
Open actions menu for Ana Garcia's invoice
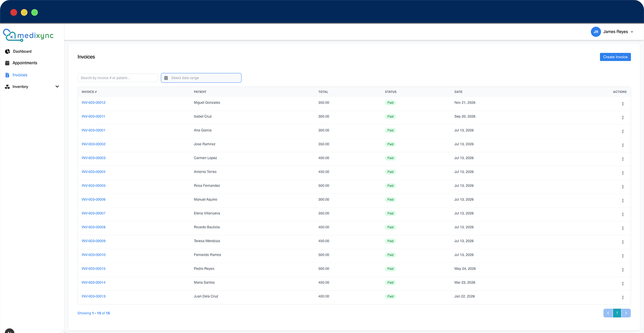point(622,131)
